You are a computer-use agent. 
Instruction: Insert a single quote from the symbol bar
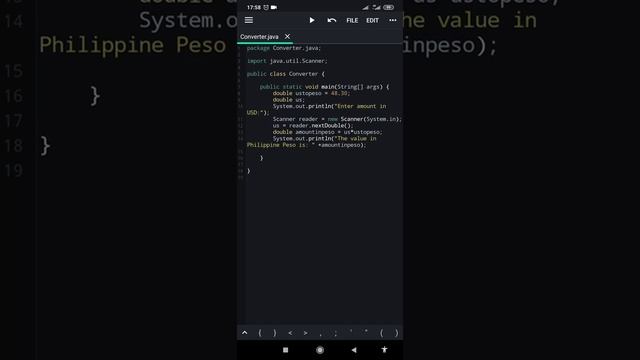(x=351, y=332)
